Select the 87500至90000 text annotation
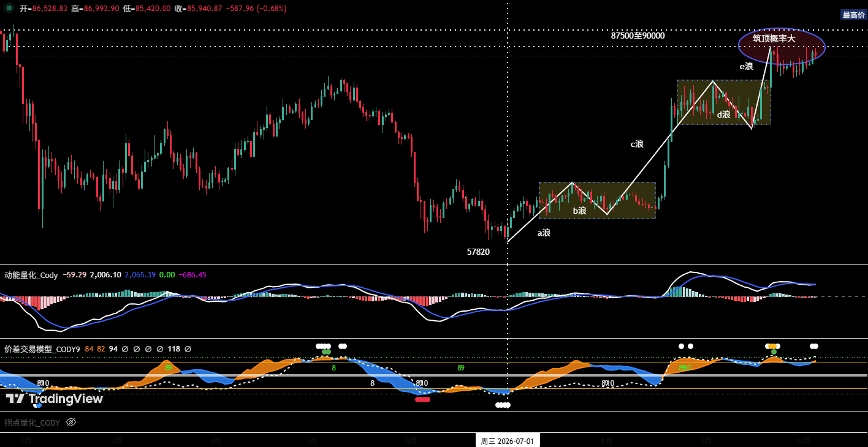Image resolution: width=868 pixels, height=447 pixels. point(638,36)
